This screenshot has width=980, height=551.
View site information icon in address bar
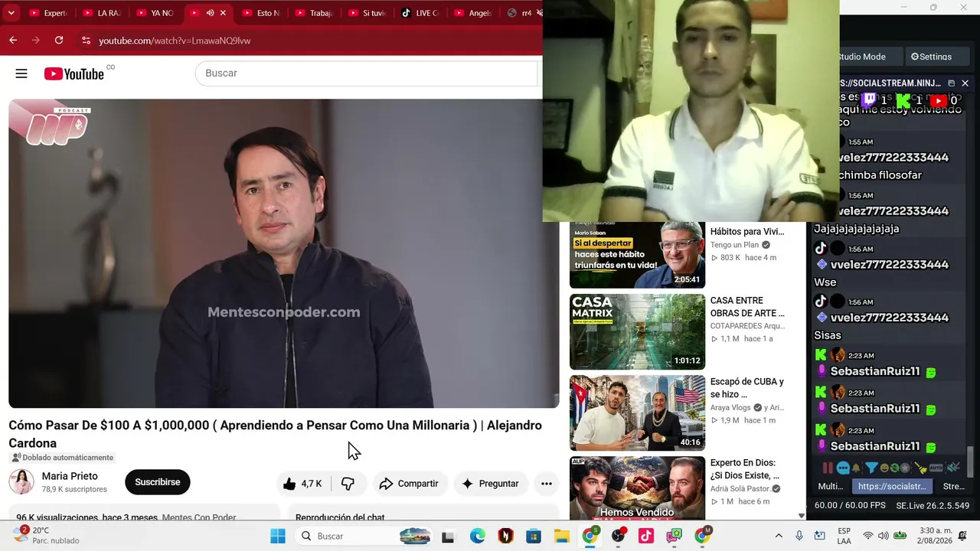pos(85,41)
